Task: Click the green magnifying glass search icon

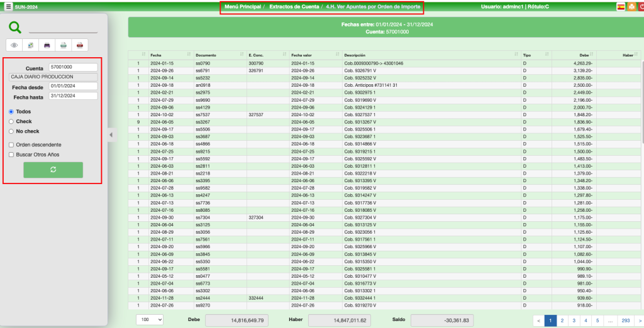Action: pos(15,27)
